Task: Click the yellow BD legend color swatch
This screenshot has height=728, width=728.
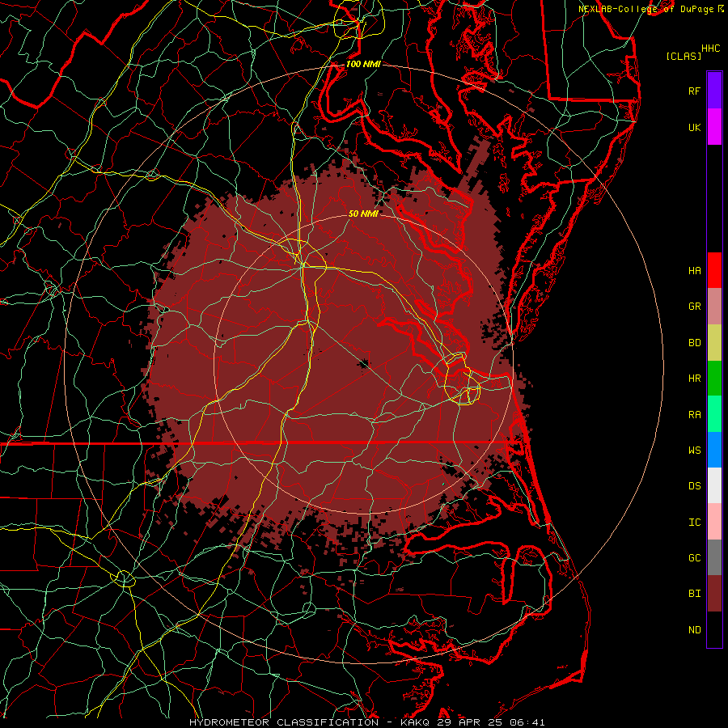Action: click(714, 343)
